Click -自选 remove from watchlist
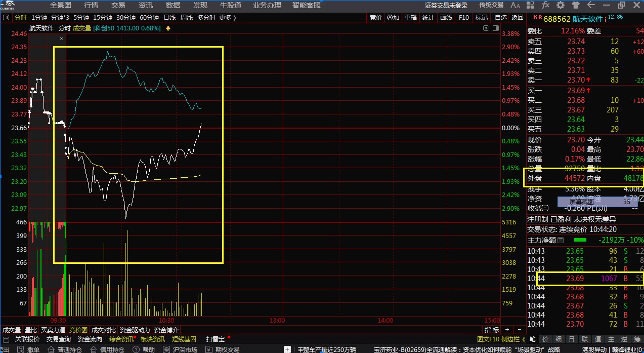 click(x=499, y=18)
